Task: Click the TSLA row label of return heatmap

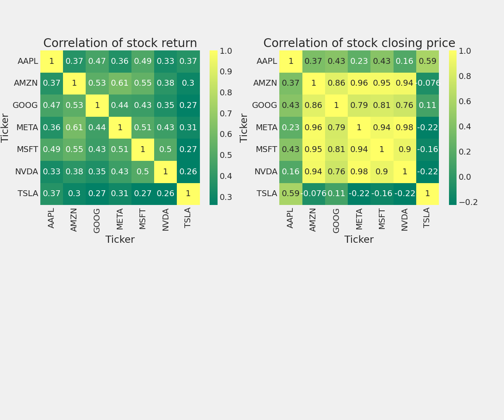Action: pos(28,194)
